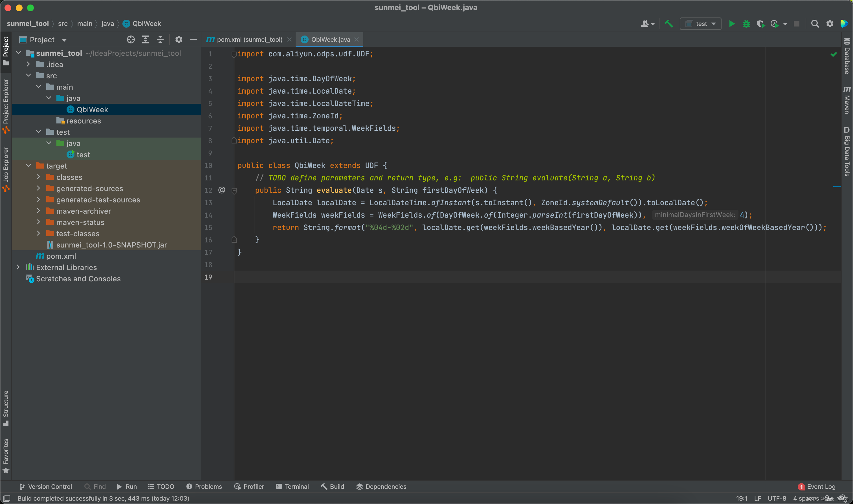Click the JetBrains Toolbox colorful icon
Image resolution: width=853 pixels, height=504 pixels.
[844, 24]
